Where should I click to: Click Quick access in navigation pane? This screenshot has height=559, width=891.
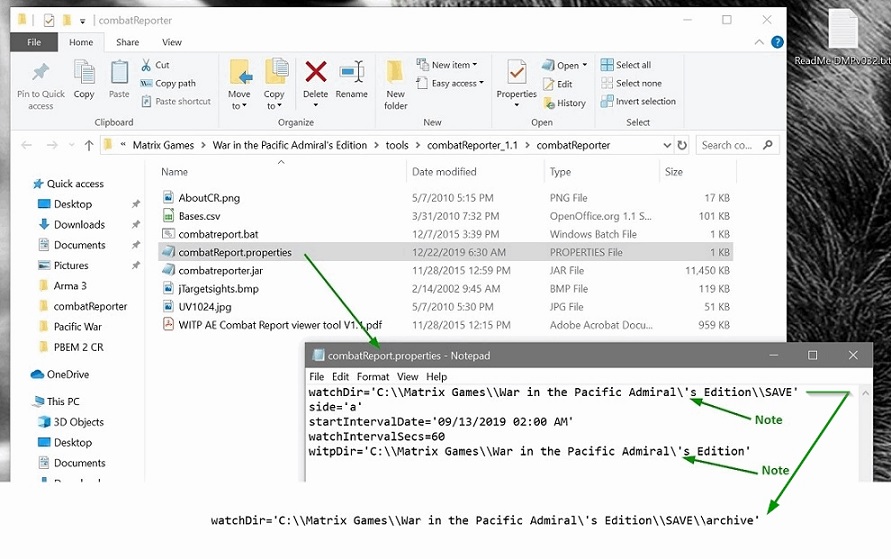tap(75, 183)
